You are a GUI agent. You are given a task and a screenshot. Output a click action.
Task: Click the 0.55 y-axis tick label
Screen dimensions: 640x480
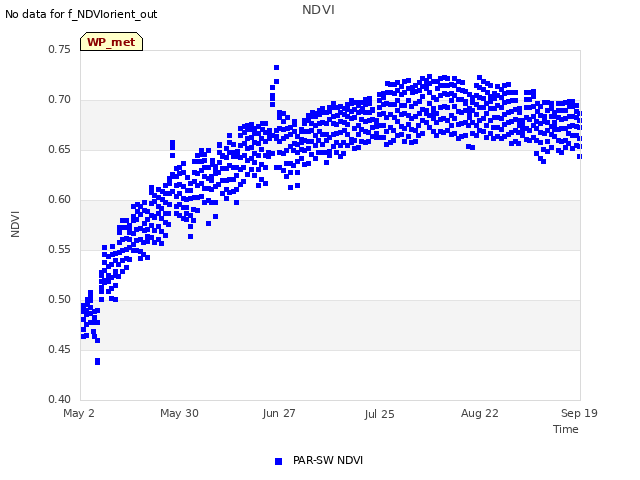point(59,249)
